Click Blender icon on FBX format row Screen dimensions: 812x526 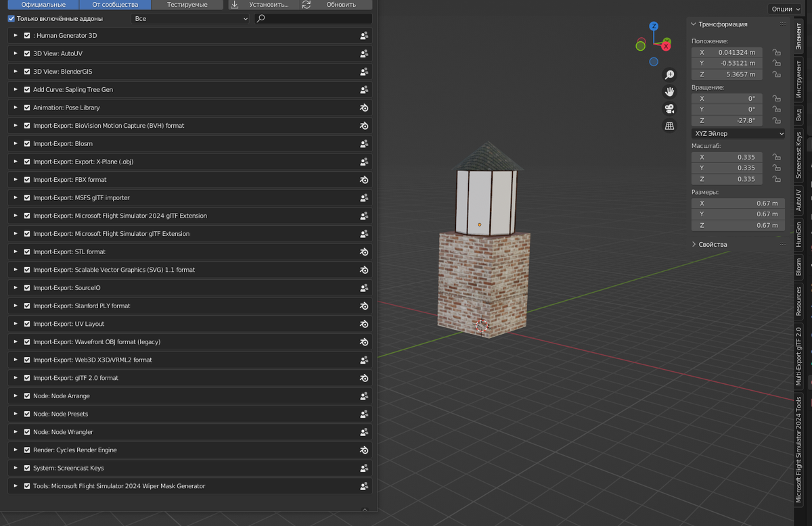coord(364,180)
